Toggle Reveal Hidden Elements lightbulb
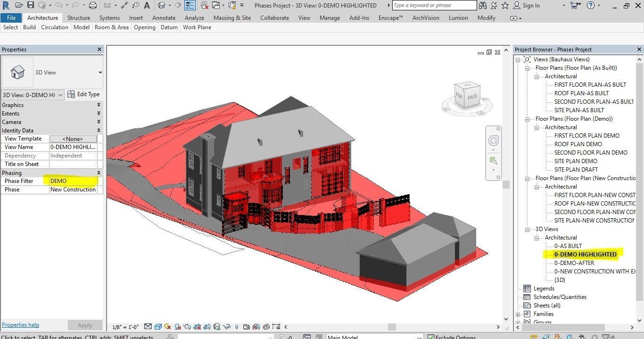This screenshot has width=644, height=339. 236,326
